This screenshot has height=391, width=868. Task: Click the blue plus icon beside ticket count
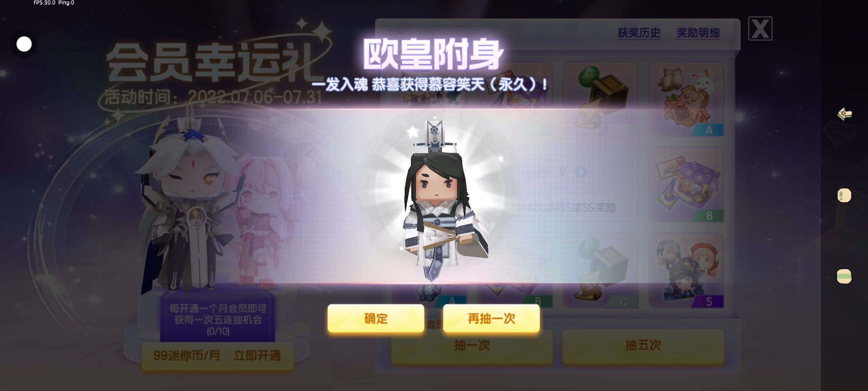(x=581, y=171)
